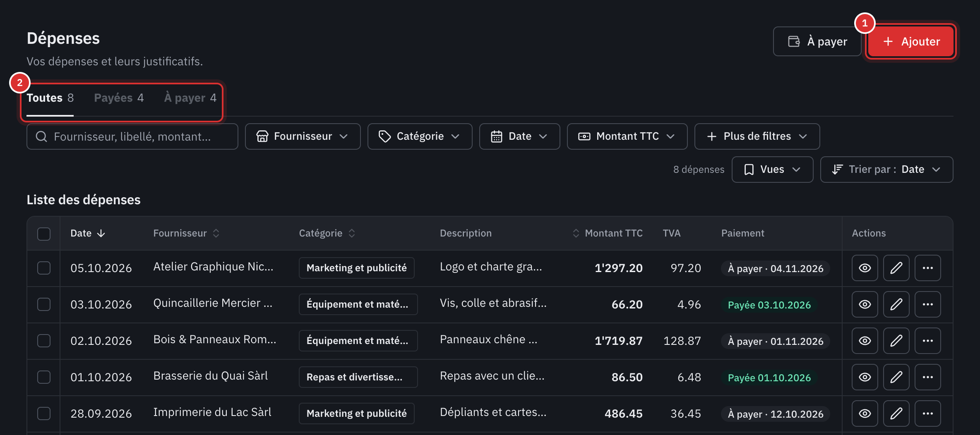Expand Plus de filtres
The width and height of the screenshot is (980, 435).
tap(757, 136)
